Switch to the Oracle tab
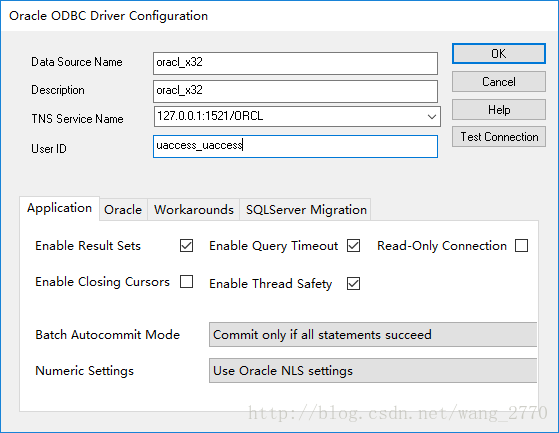Image resolution: width=559 pixels, height=433 pixels. [x=123, y=210]
